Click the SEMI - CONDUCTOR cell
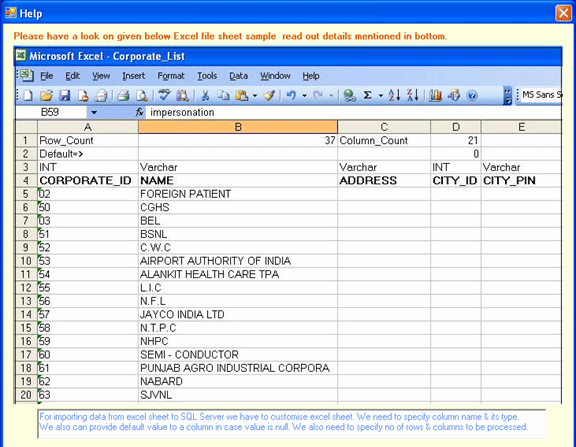This screenshot has height=447, width=576. [238, 355]
